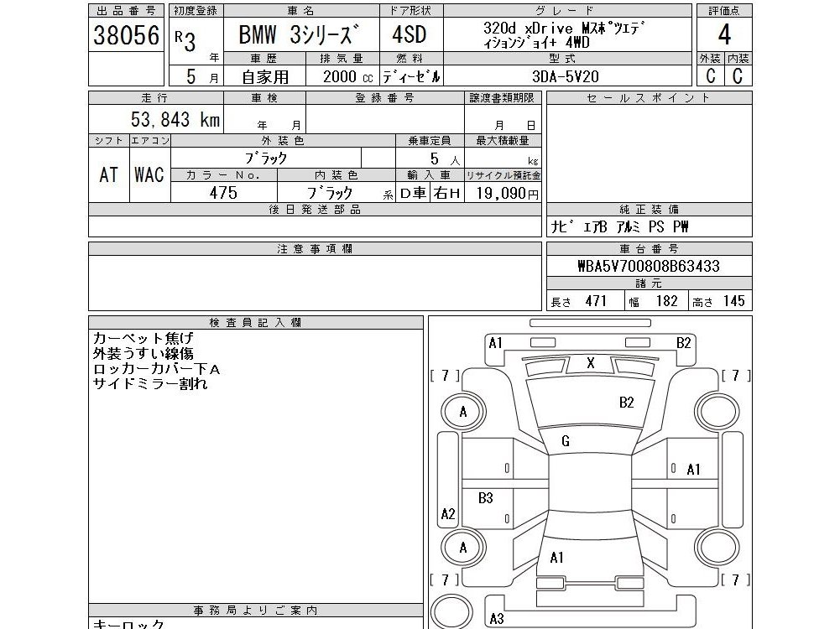Click the 右H steering marker
Viewport: 840px width, 629px height.
(446, 193)
